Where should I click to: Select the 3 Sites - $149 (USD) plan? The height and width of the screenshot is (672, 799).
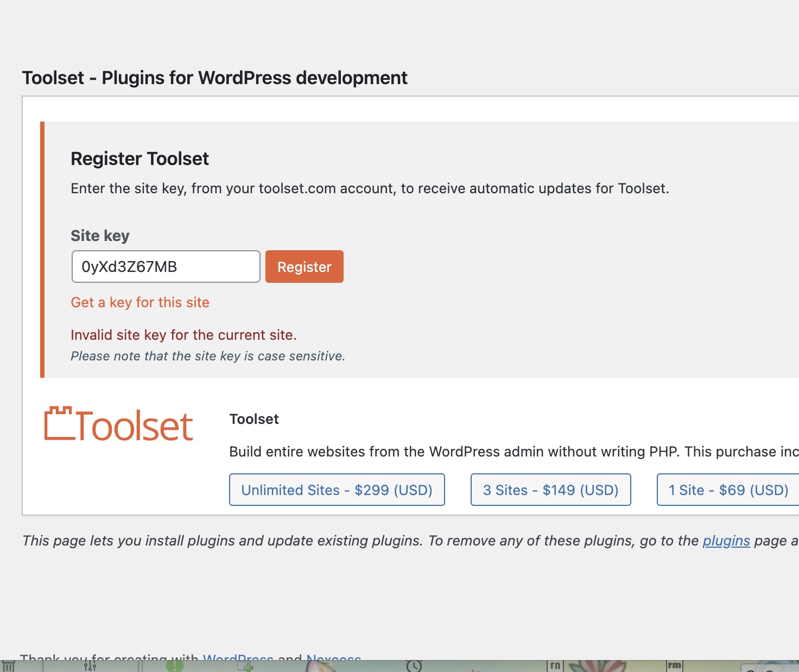tap(551, 490)
